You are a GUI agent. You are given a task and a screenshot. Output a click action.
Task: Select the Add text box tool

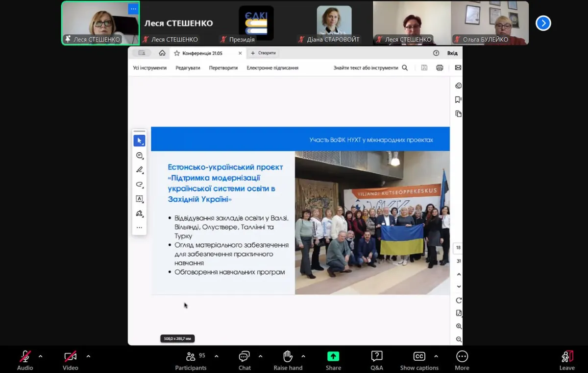coord(139,199)
